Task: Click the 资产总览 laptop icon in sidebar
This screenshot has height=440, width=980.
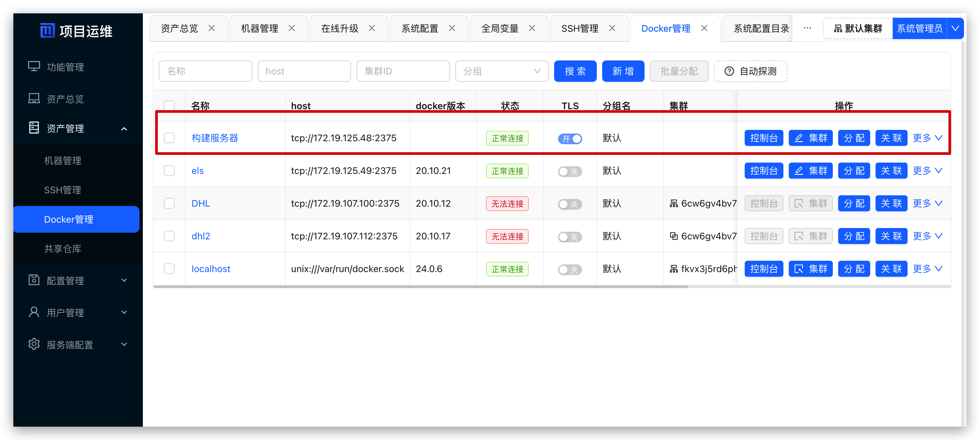Action: coord(34,98)
